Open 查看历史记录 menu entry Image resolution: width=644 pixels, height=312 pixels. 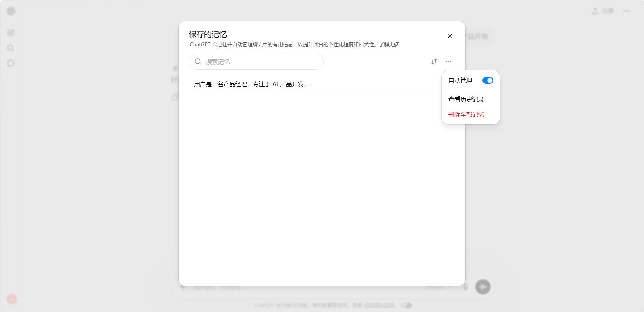pyautogui.click(x=466, y=100)
